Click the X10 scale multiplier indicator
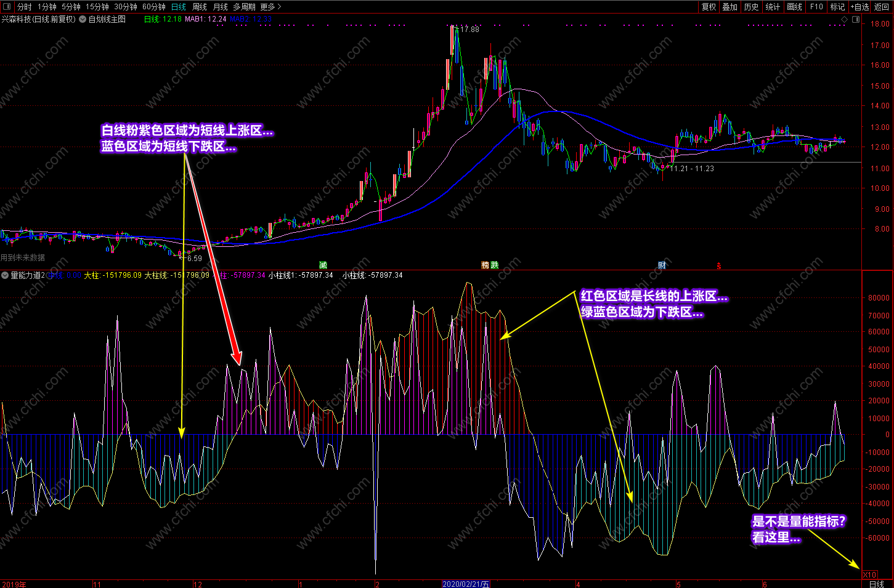This screenshot has height=588, width=894. [x=869, y=575]
